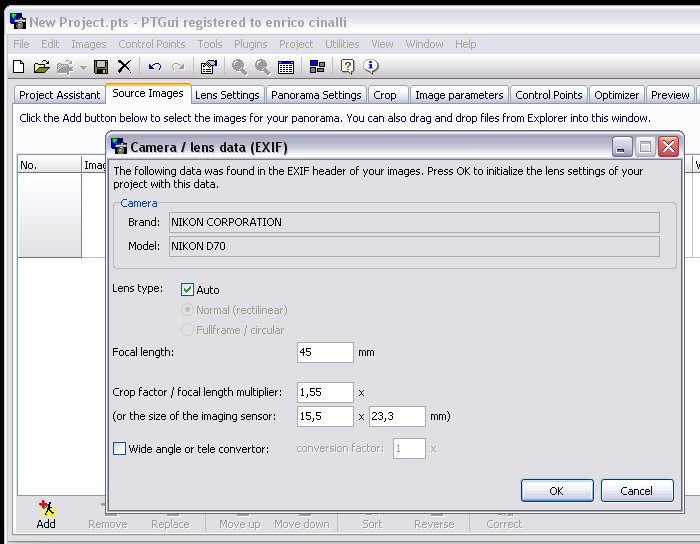This screenshot has height=544, width=700.
Task: Click the conversion factor input field
Action: tap(409, 448)
